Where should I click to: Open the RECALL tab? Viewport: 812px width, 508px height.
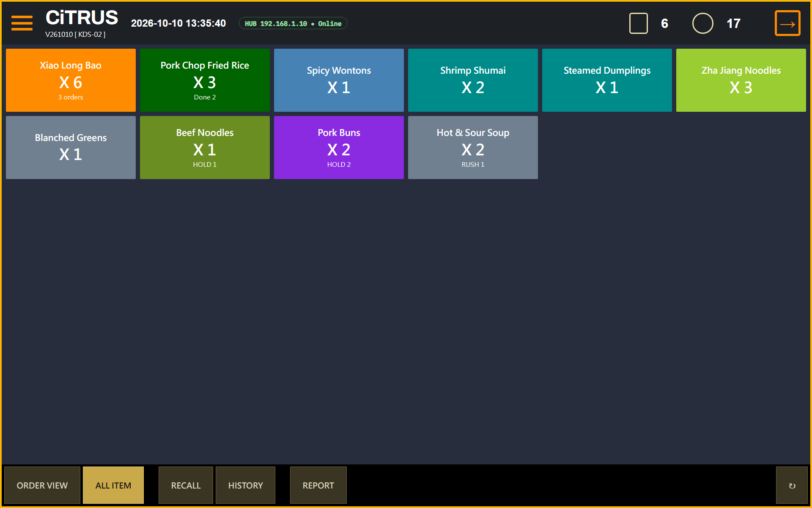pyautogui.click(x=186, y=485)
